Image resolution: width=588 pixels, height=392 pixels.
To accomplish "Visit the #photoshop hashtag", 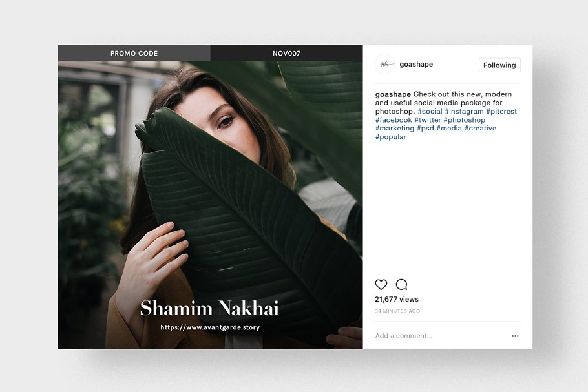I will (x=464, y=120).
